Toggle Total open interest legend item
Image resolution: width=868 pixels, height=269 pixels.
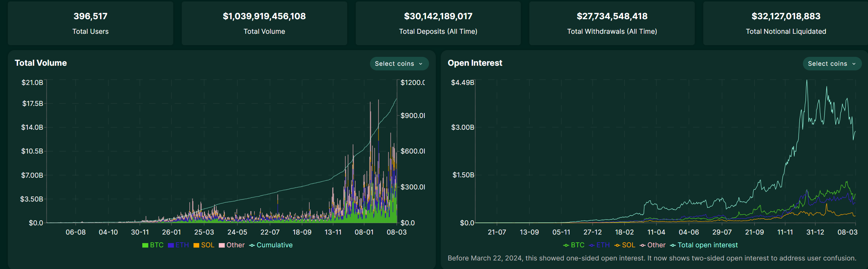click(704, 245)
